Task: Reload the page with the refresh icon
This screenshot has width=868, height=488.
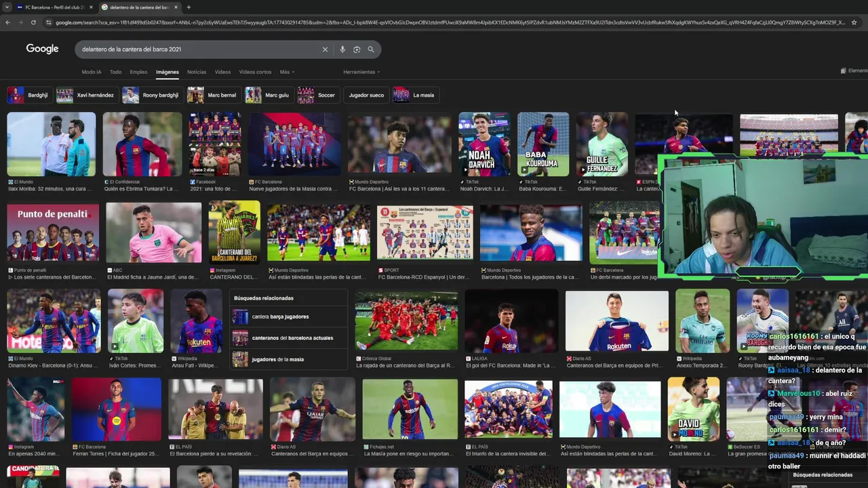Action: 33,22
